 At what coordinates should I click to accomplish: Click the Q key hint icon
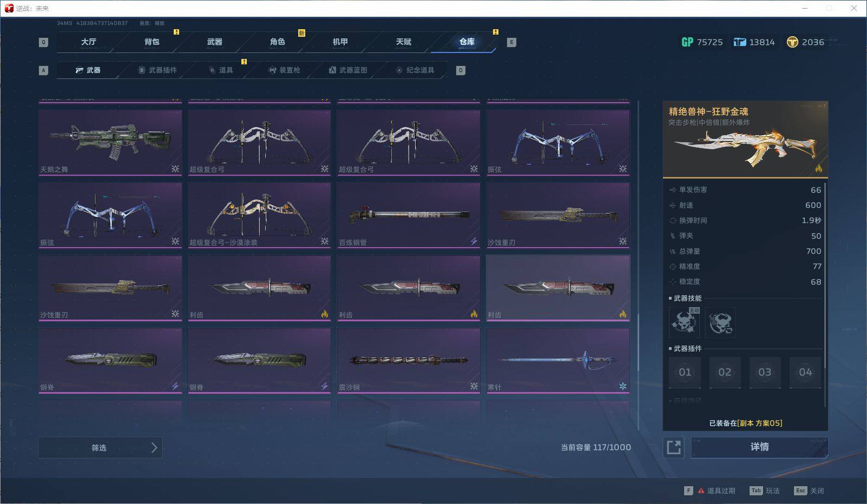pyautogui.click(x=44, y=42)
